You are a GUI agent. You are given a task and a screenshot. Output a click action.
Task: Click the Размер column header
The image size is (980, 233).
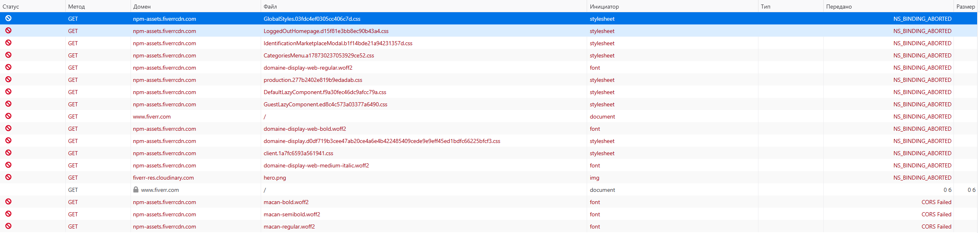(965, 7)
